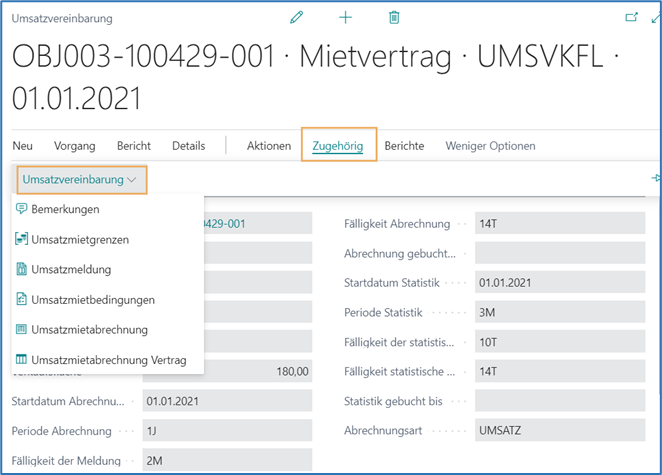Click the Umsatzmietabrechnung list icon
The height and width of the screenshot is (475, 662).
(x=22, y=329)
